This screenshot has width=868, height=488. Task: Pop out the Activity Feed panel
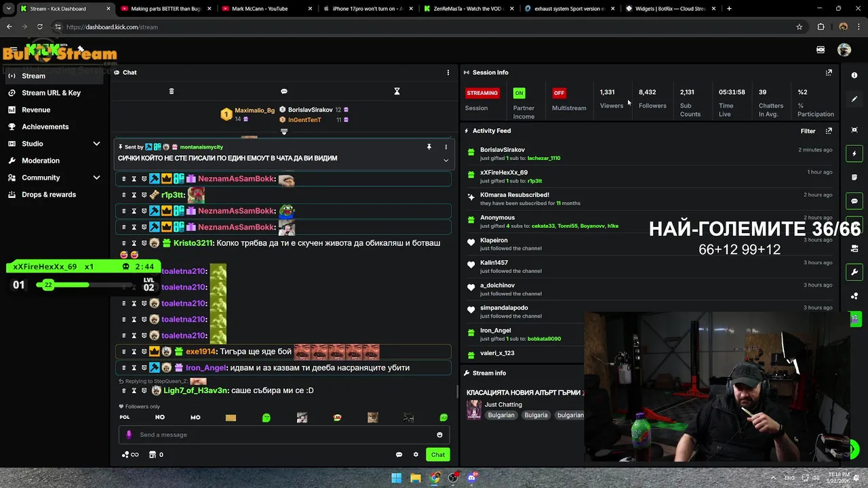pyautogui.click(x=829, y=131)
